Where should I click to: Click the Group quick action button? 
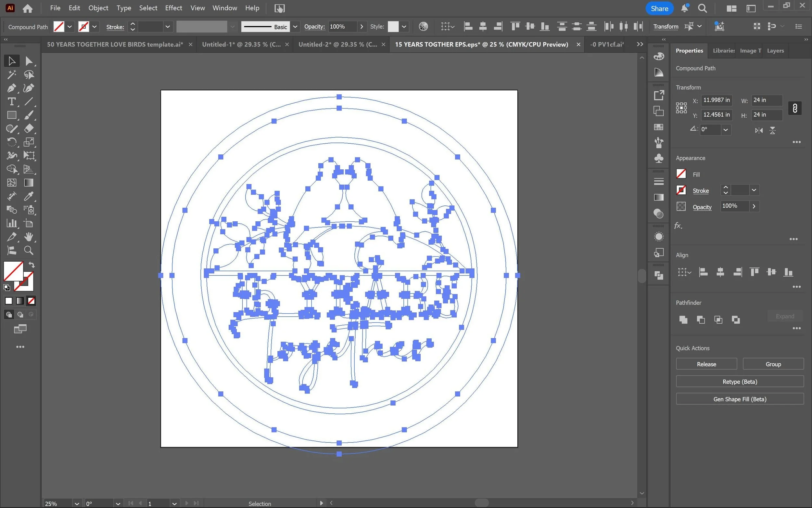(x=773, y=364)
